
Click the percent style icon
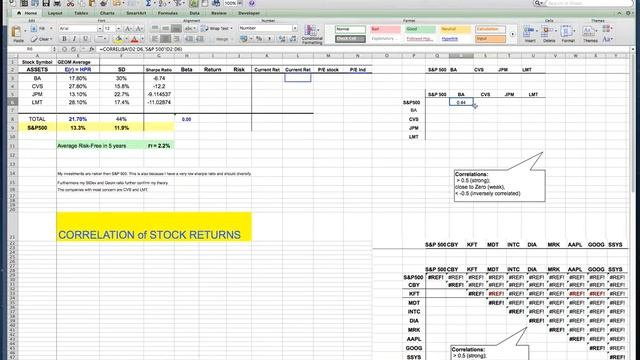coord(259,39)
